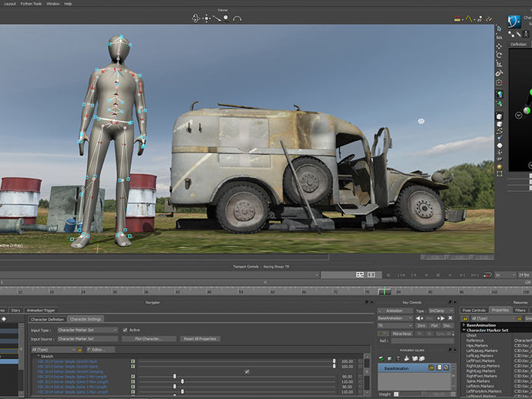The height and width of the screenshot is (399, 532).
Task: Click the Editor button
Action: [100, 350]
